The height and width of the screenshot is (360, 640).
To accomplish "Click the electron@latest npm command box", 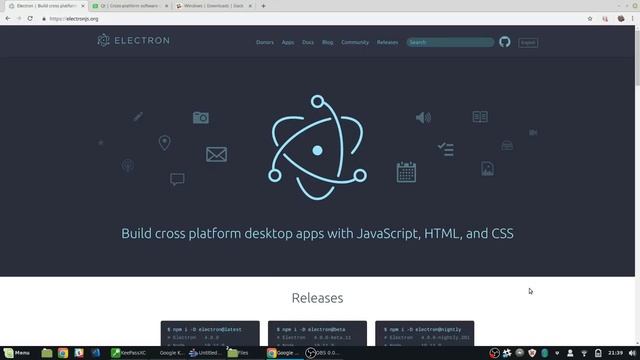I will 210,333.
